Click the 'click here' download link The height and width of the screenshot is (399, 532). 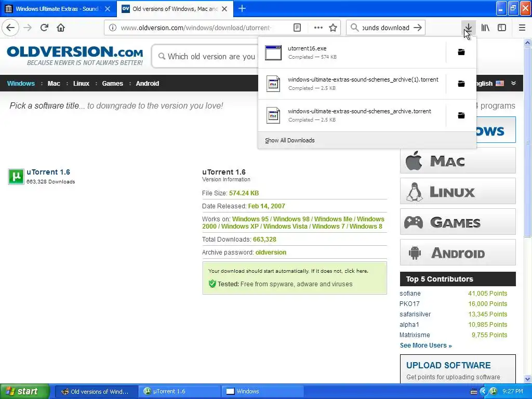click(356, 271)
